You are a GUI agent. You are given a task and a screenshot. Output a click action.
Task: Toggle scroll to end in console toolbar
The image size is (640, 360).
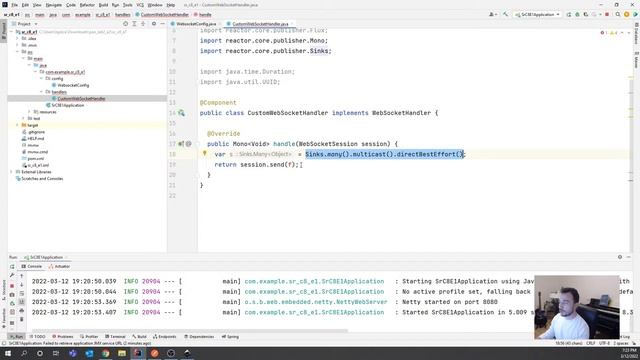22,302
